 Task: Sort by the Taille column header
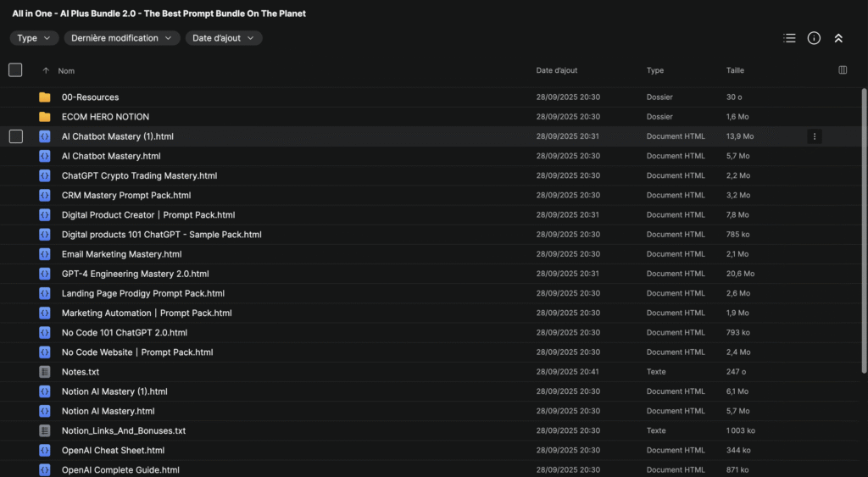(735, 70)
